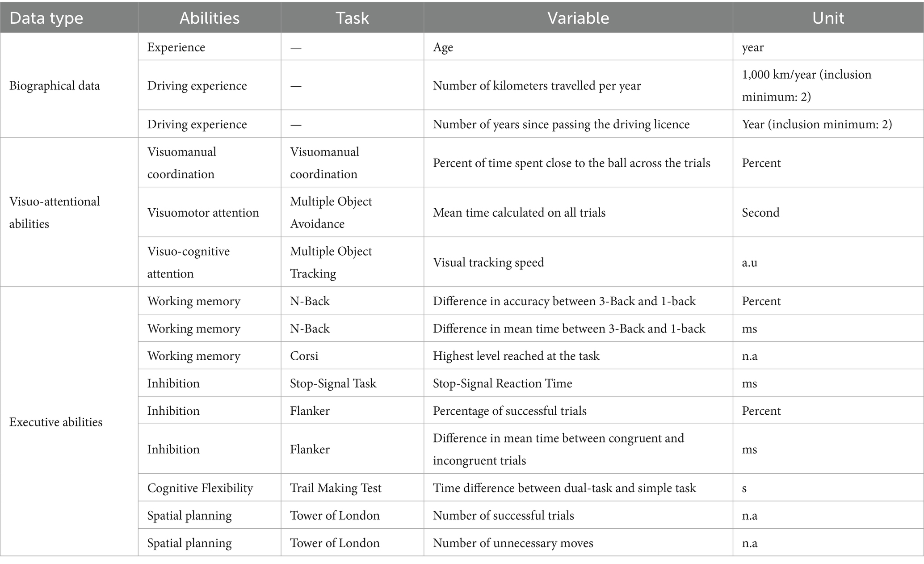924x564 pixels.
Task: Select the Corsi task cell
Action: pyautogui.click(x=304, y=356)
